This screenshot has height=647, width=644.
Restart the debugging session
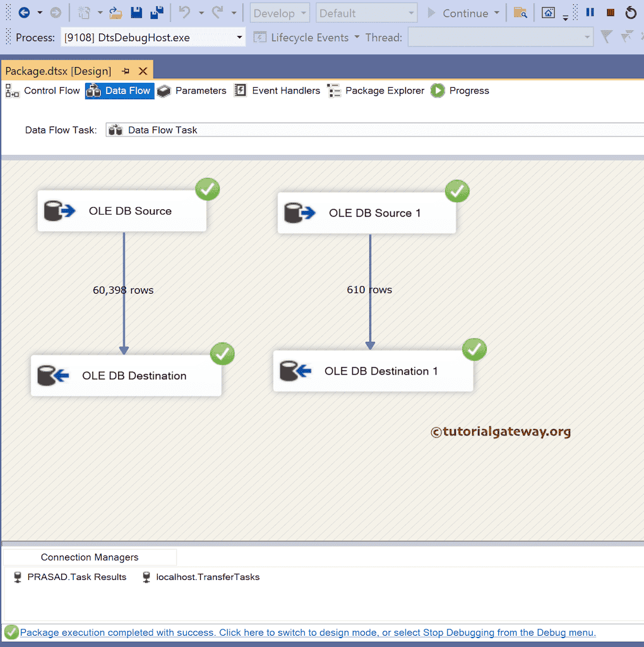pyautogui.click(x=630, y=12)
